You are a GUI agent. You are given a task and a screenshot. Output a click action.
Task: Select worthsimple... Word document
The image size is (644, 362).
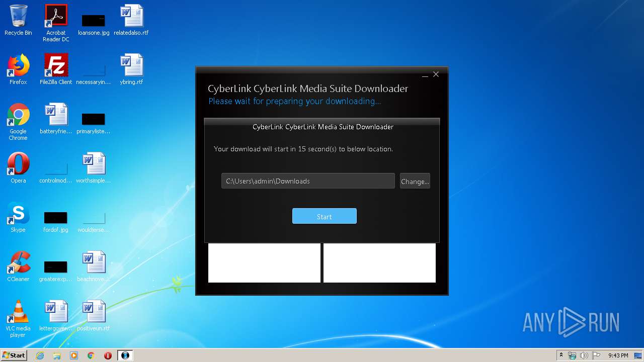pos(94,168)
